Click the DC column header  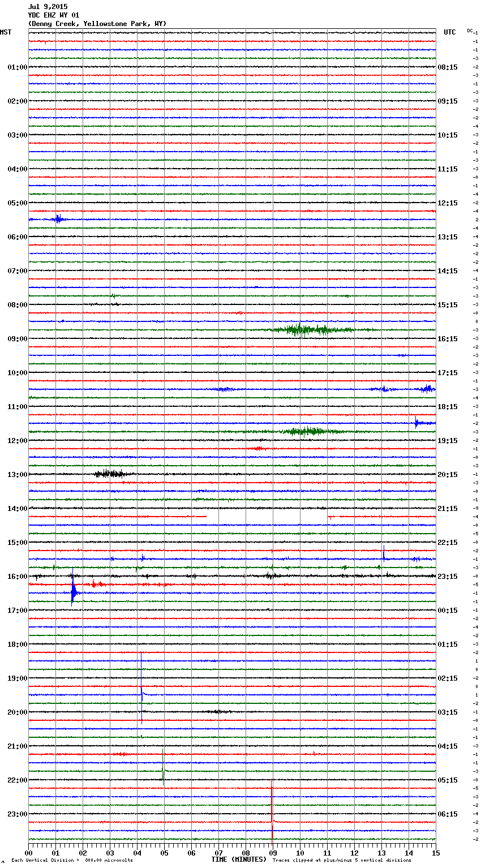click(470, 31)
